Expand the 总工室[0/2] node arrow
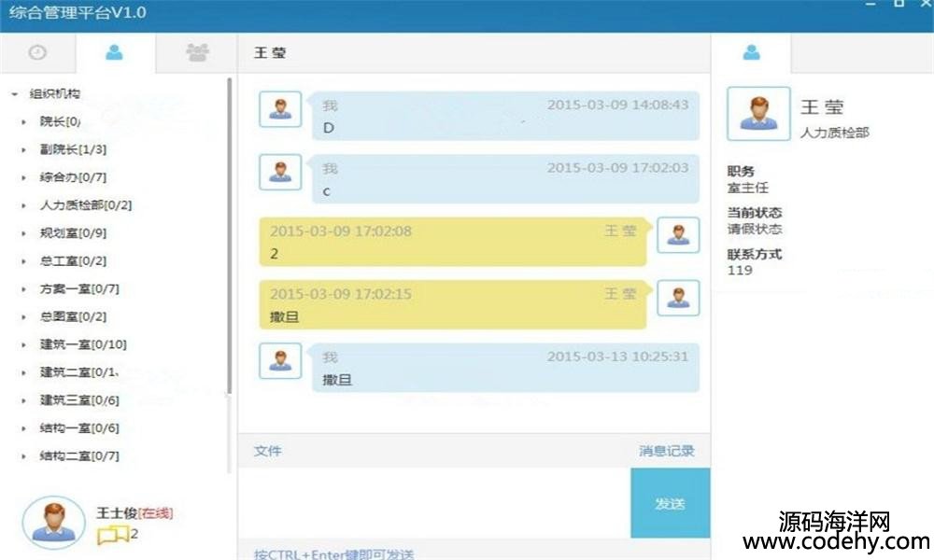Screen dimensions: 934x560 (x=24, y=261)
